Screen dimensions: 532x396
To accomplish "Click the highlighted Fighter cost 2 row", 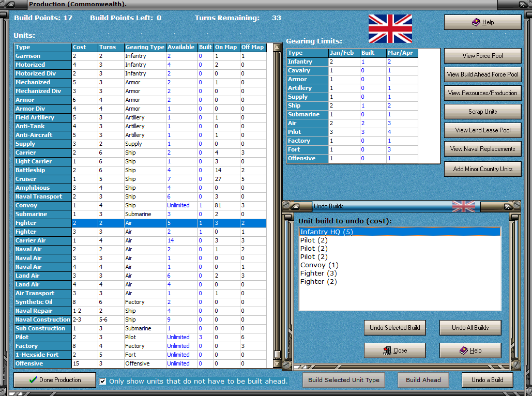I will (140, 223).
